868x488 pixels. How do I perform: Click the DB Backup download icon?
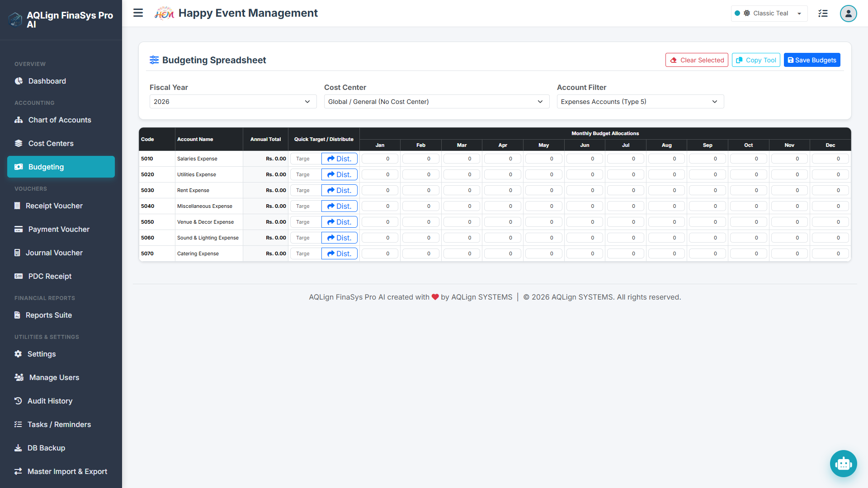click(18, 448)
